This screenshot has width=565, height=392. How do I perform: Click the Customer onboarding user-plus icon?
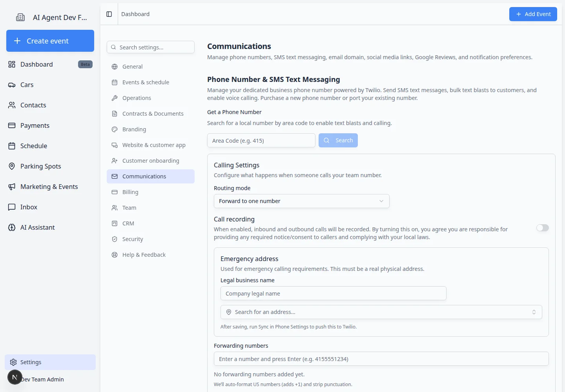115,161
